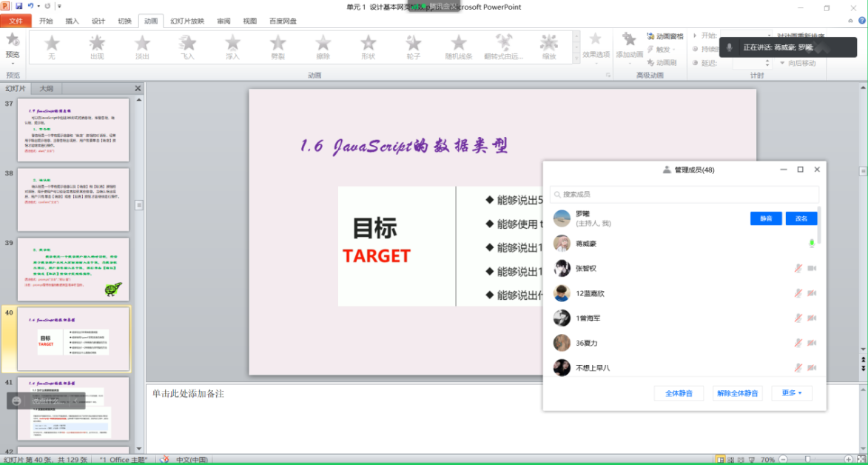Click the 搜索成员 member search field

click(684, 194)
